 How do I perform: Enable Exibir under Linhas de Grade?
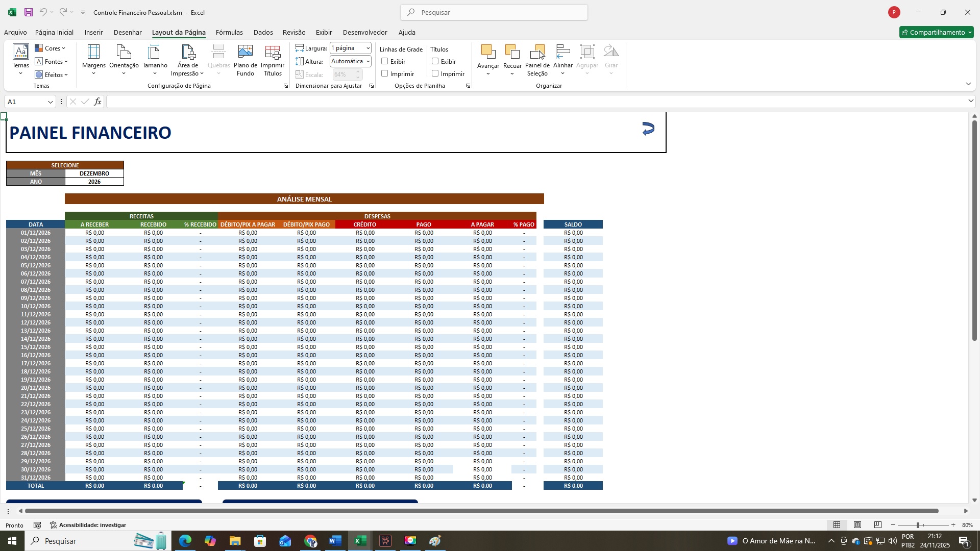[385, 61]
